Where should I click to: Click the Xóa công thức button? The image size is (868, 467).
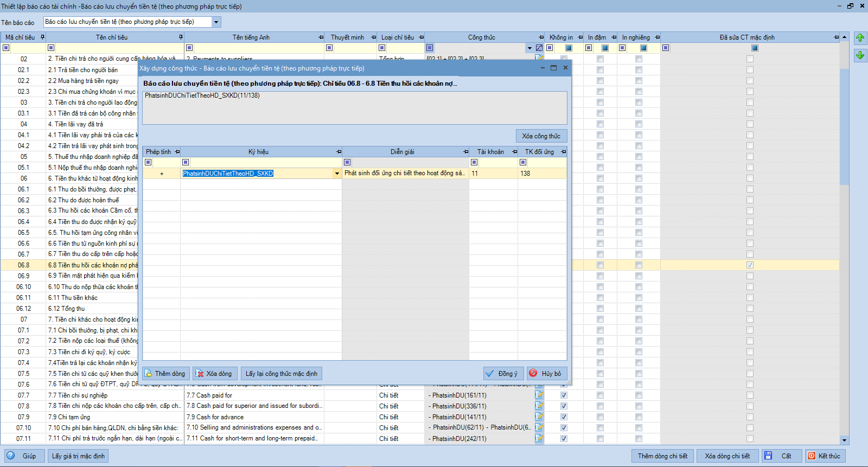pos(541,136)
